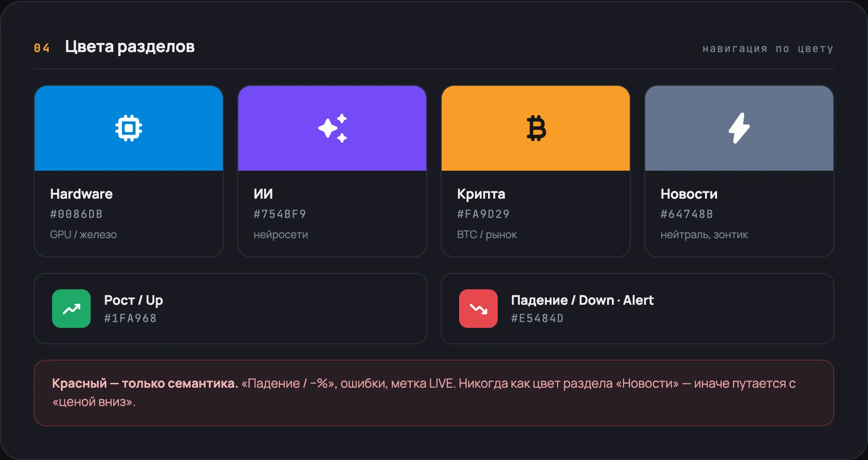
Task: Click the Новости card title
Action: 689,194
